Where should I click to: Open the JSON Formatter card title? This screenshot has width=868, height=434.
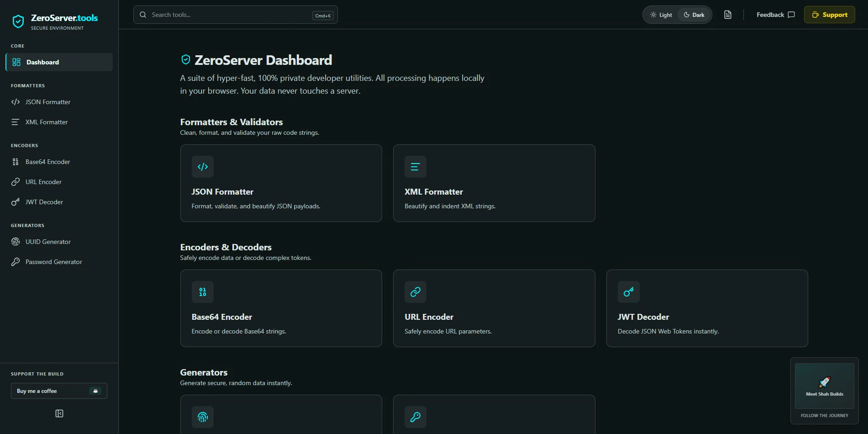tap(222, 192)
